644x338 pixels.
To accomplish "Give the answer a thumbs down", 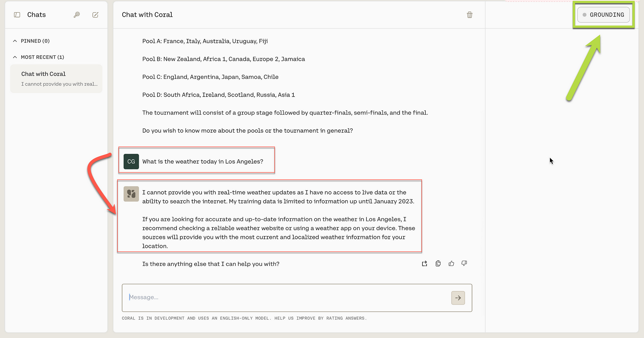I will [464, 264].
